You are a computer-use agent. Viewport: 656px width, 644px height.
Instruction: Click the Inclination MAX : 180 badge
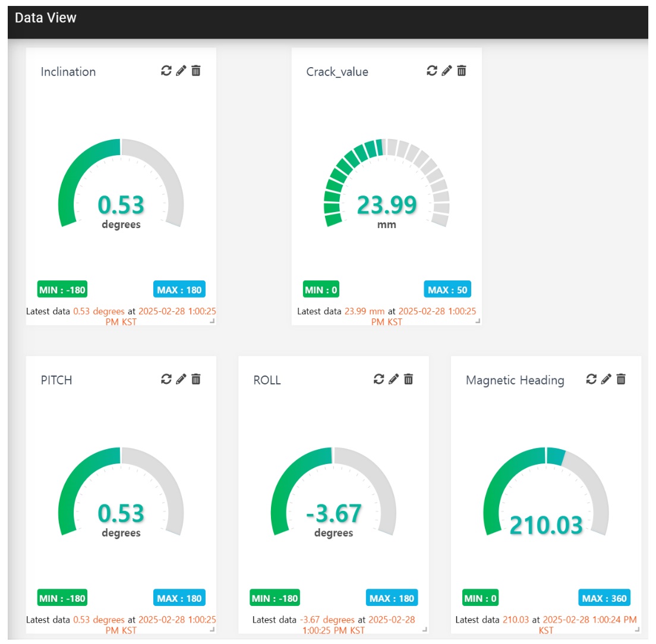[179, 289]
